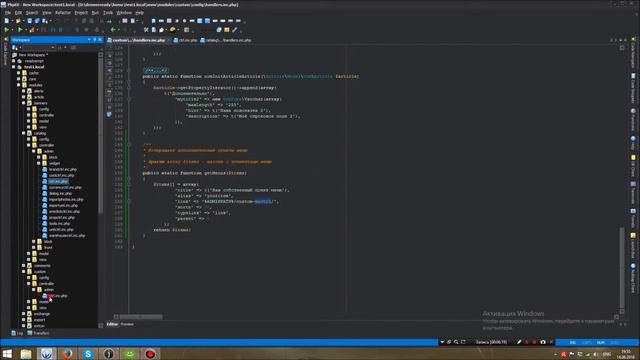Switch to the Preview tab below editor
The image size is (640, 360).
click(x=127, y=324)
